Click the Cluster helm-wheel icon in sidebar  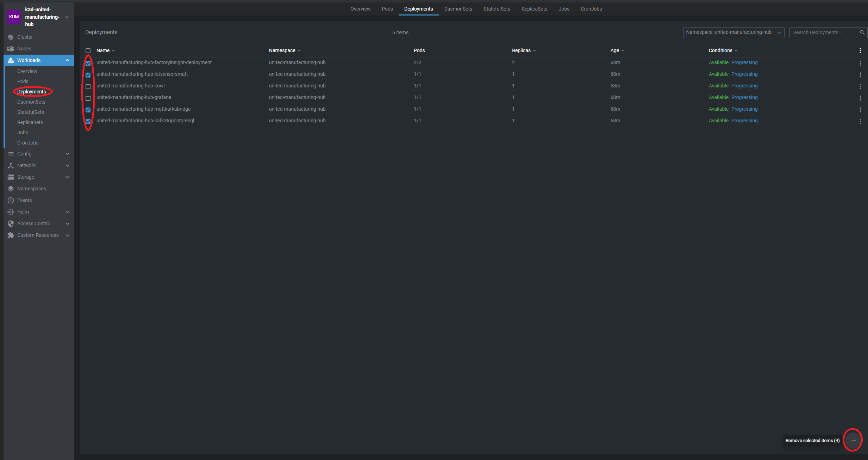(11, 37)
